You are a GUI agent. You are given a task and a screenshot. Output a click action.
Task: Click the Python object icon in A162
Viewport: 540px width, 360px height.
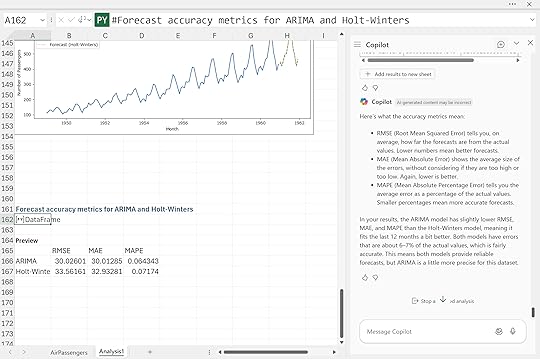tap(20, 219)
